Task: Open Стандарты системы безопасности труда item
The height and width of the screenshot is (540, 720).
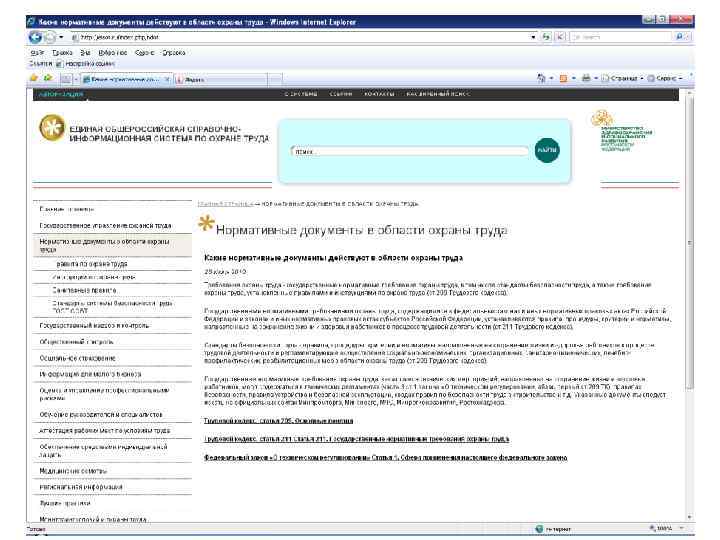Action: [x=112, y=307]
